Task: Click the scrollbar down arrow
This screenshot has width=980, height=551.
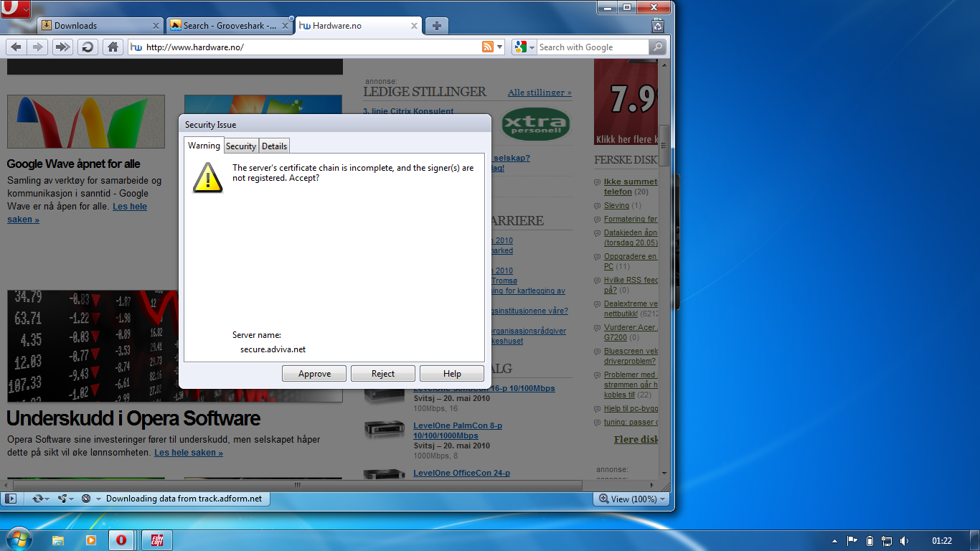Action: point(664,474)
